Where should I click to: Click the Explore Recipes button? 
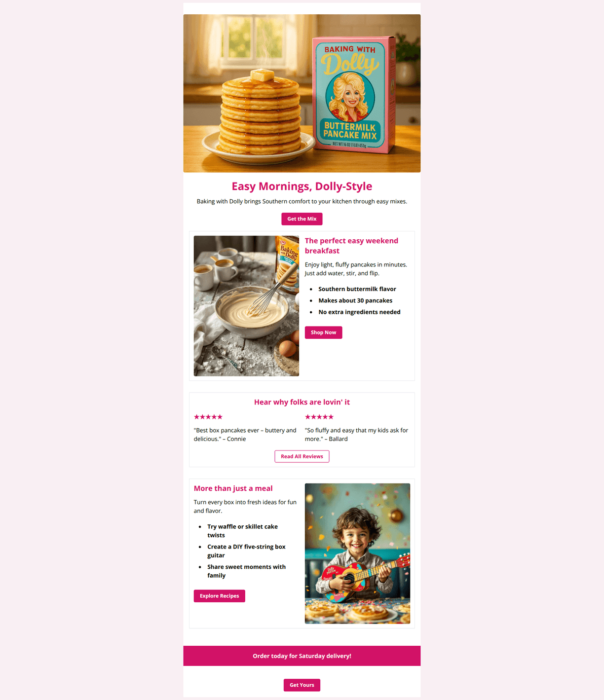click(x=219, y=596)
